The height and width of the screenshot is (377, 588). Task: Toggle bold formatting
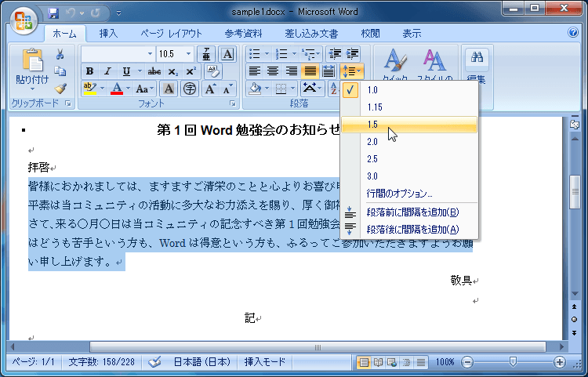tap(89, 71)
